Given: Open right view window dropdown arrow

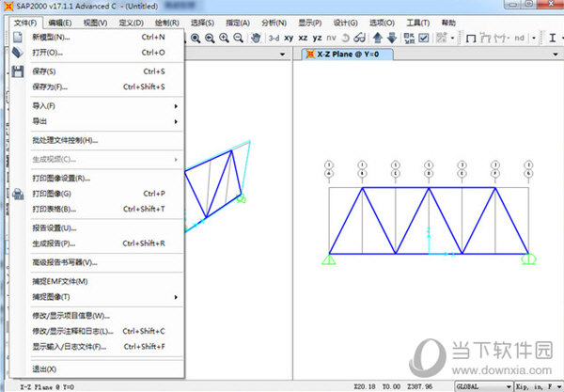Looking at the screenshot, I should 556,55.
